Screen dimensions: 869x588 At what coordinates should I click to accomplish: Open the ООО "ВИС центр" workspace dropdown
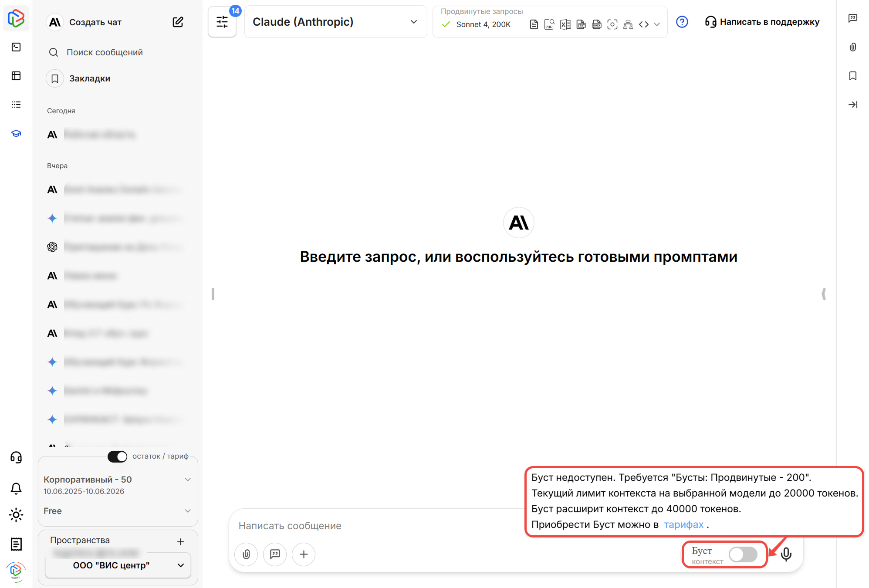[118, 565]
